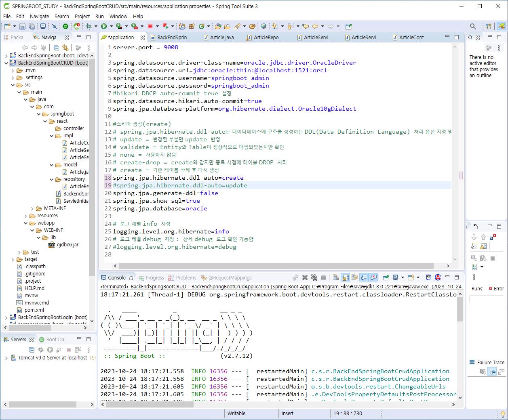Click the red Stop icon in main toolbar
The height and width of the screenshot is (420, 508).
(x=150, y=26)
